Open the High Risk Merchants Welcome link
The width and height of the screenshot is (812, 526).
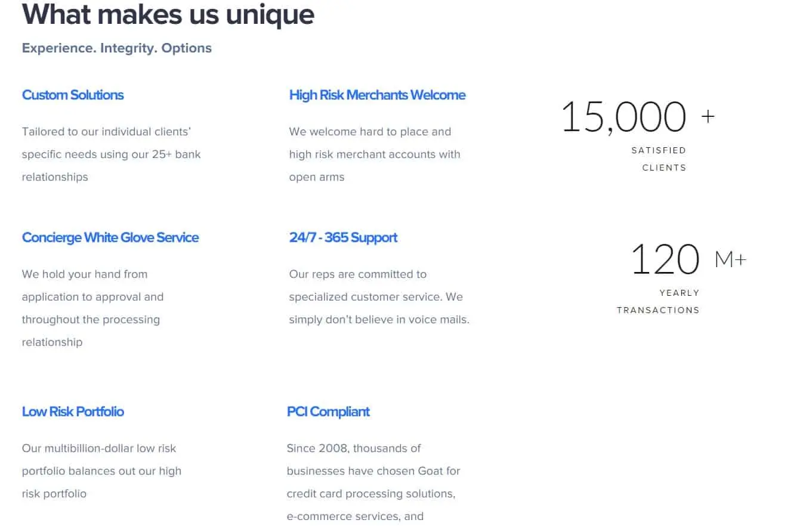(x=377, y=95)
